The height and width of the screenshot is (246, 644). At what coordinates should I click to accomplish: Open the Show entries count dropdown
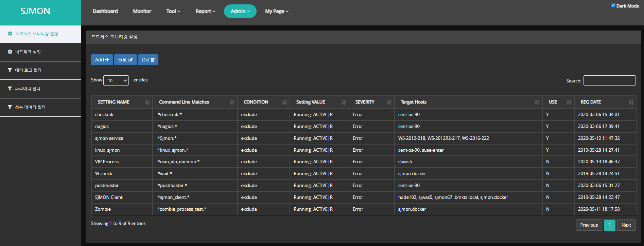coord(116,80)
